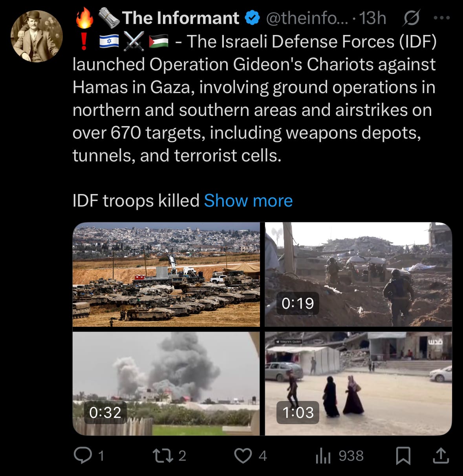
Task: Click the post body text about Gideon's Chariots
Action: 254,99
